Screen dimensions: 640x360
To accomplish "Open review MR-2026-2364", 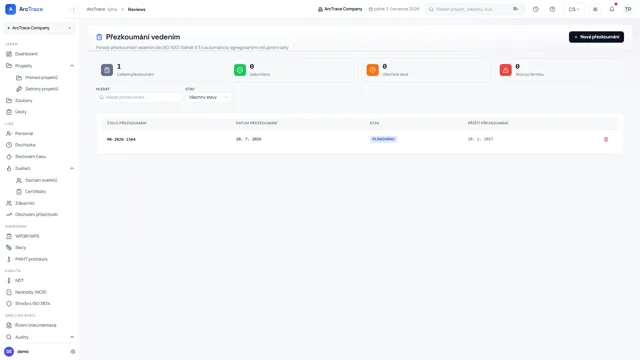I will 121,139.
